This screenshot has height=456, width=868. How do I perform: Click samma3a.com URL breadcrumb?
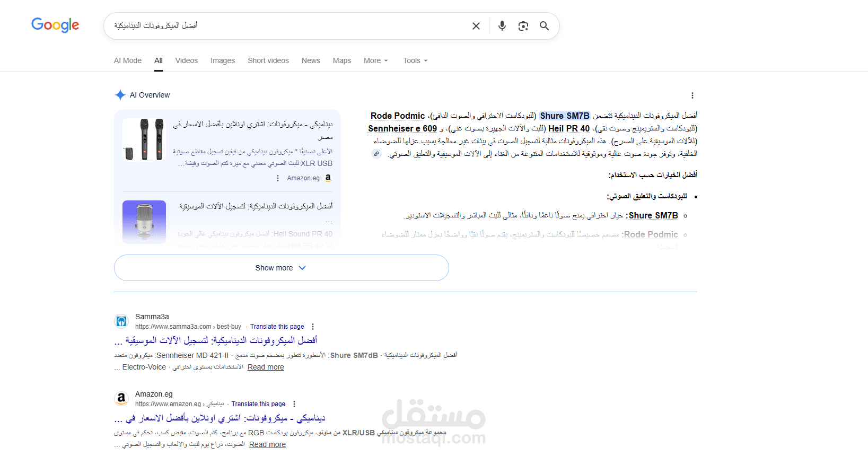(188, 327)
